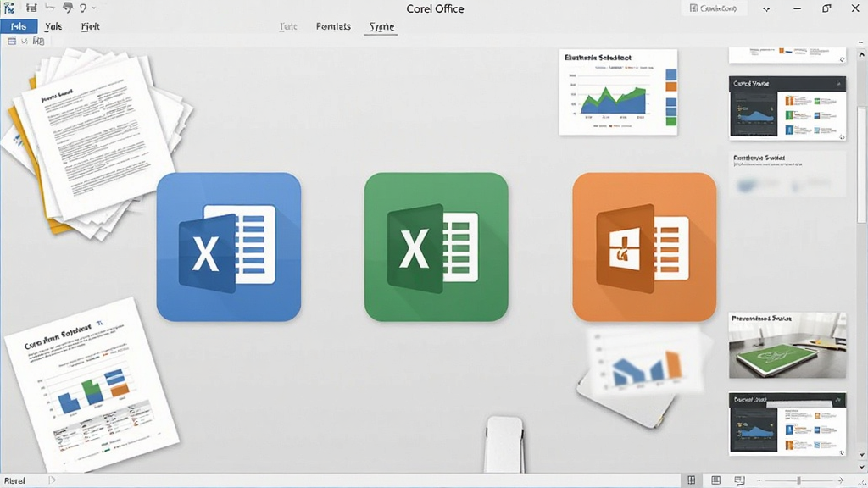Open the green spreadsheet X app icon
This screenshot has height=488, width=868.
tap(437, 247)
